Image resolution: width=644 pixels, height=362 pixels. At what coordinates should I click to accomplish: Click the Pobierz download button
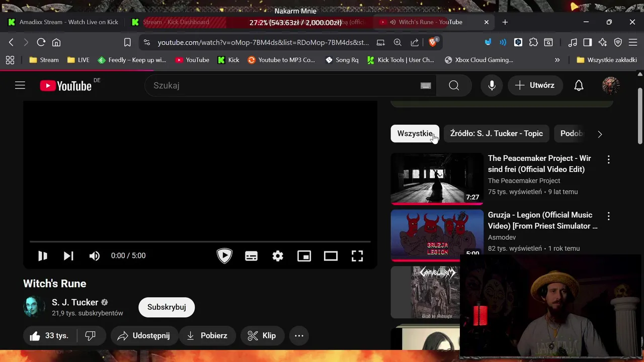point(207,336)
